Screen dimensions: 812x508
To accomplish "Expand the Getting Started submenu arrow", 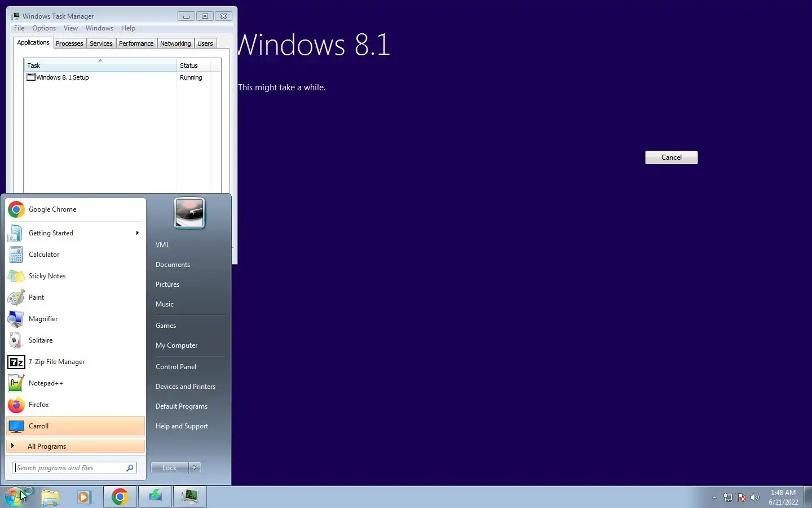I will [137, 233].
